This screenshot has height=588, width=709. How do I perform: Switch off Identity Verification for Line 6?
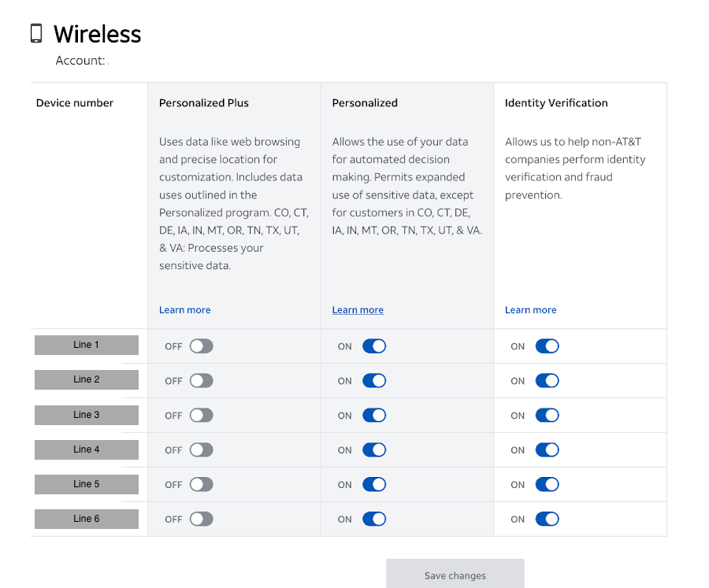[547, 519]
